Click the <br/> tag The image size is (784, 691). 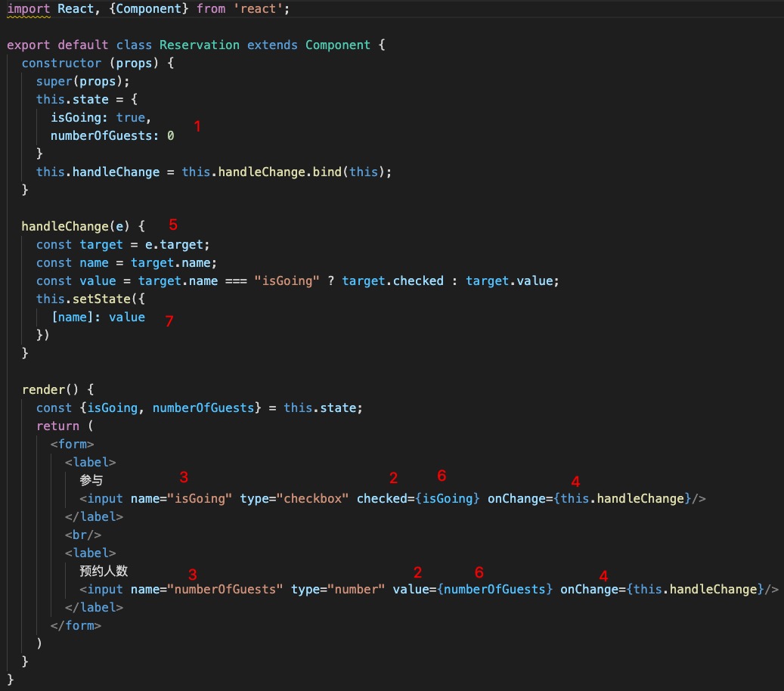pos(83,535)
